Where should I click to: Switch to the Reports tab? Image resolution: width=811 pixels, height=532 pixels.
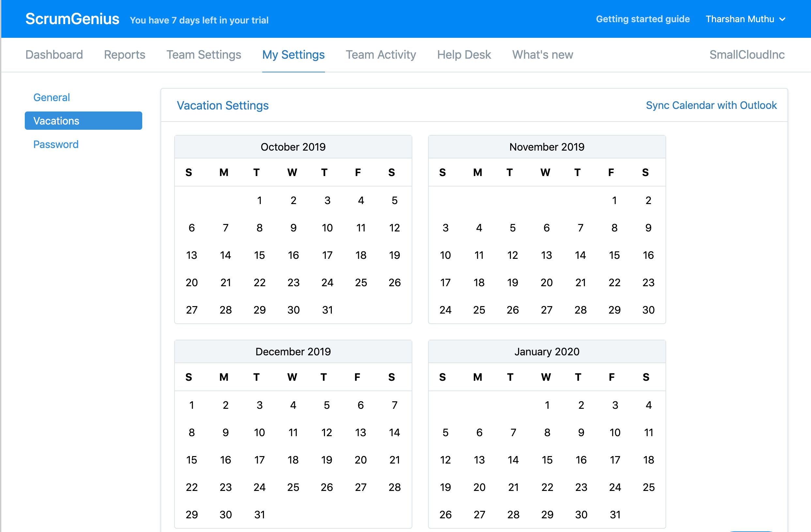point(124,54)
